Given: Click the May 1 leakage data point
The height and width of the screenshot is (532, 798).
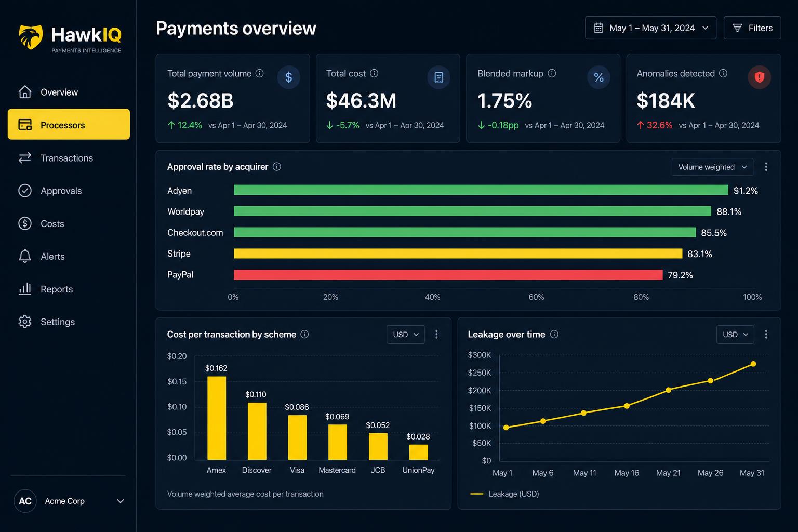Looking at the screenshot, I should click(506, 428).
